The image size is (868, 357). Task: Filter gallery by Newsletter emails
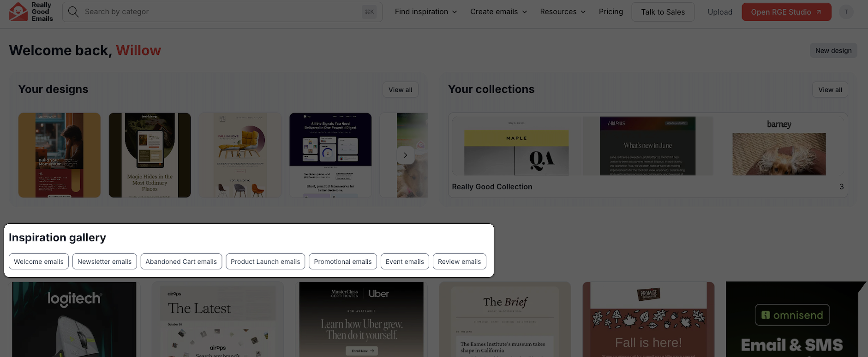coord(104,262)
